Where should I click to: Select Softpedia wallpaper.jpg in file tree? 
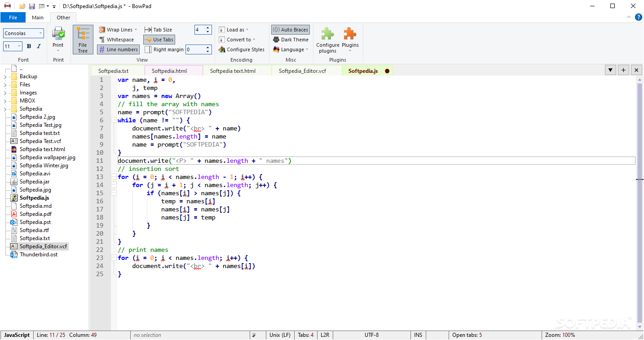47,157
